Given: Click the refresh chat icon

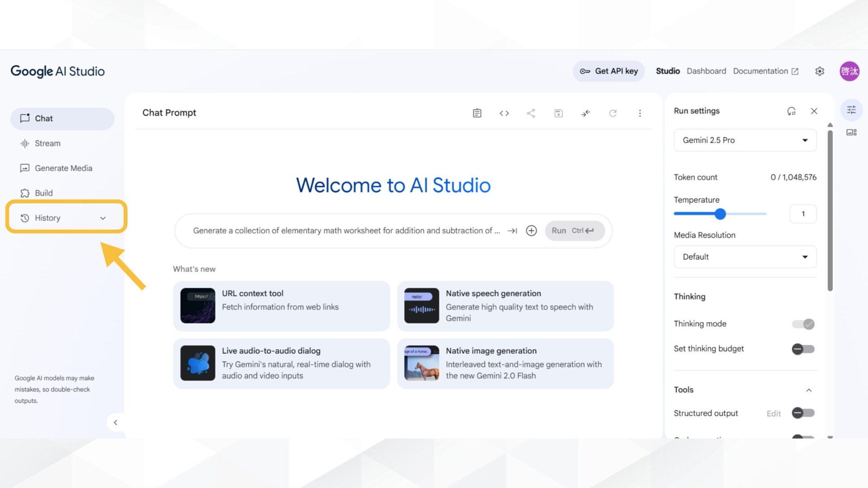Looking at the screenshot, I should (x=613, y=113).
